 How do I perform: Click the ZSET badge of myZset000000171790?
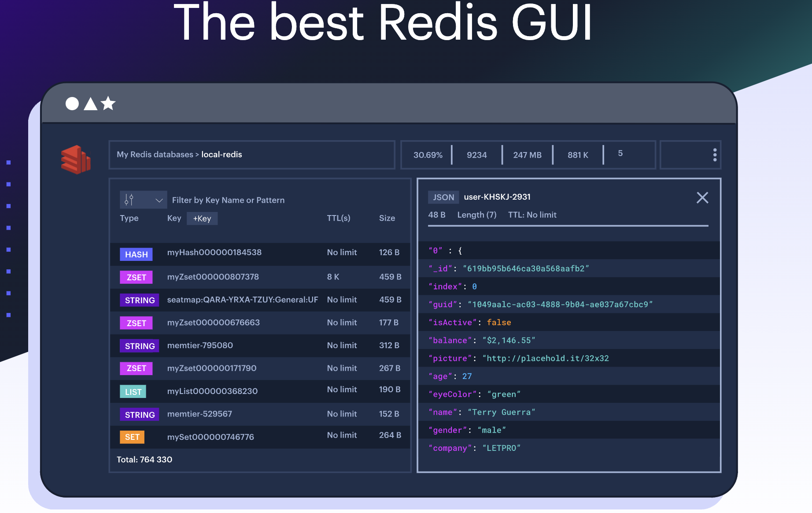pyautogui.click(x=136, y=368)
